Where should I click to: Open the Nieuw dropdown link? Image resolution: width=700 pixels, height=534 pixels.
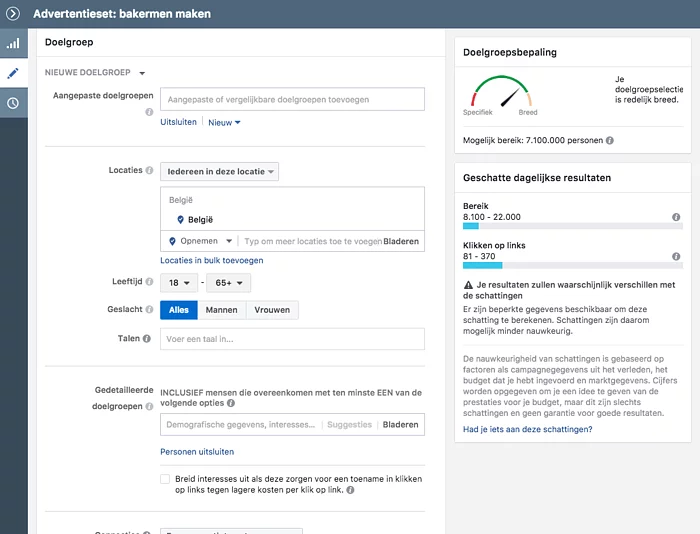(x=224, y=122)
